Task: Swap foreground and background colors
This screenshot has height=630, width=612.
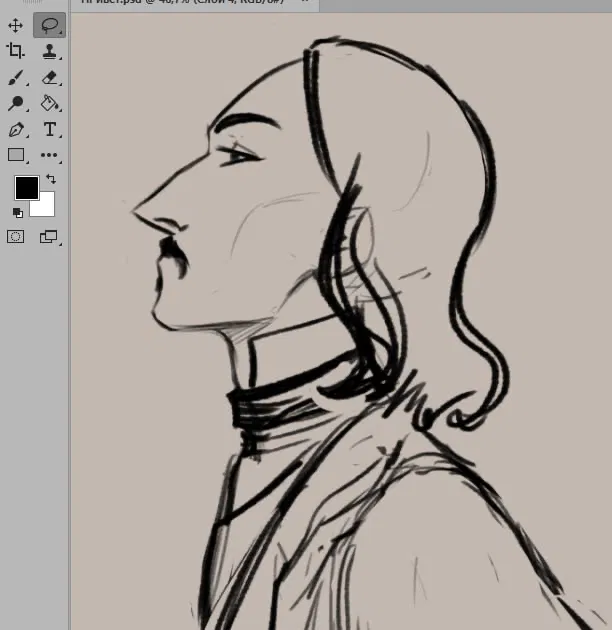Action: tap(51, 179)
